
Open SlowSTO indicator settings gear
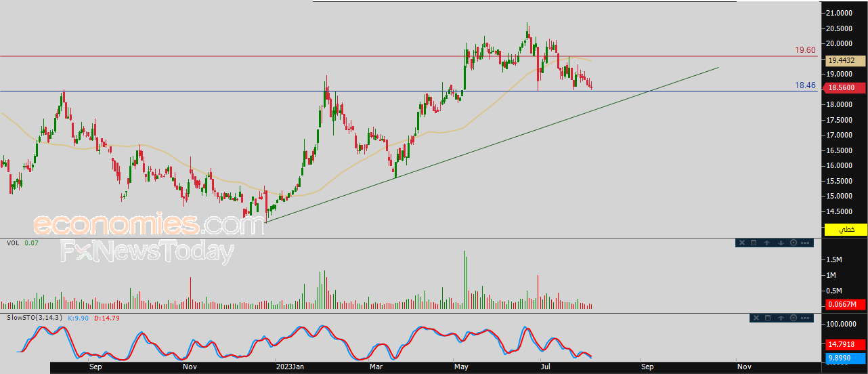coord(794,318)
